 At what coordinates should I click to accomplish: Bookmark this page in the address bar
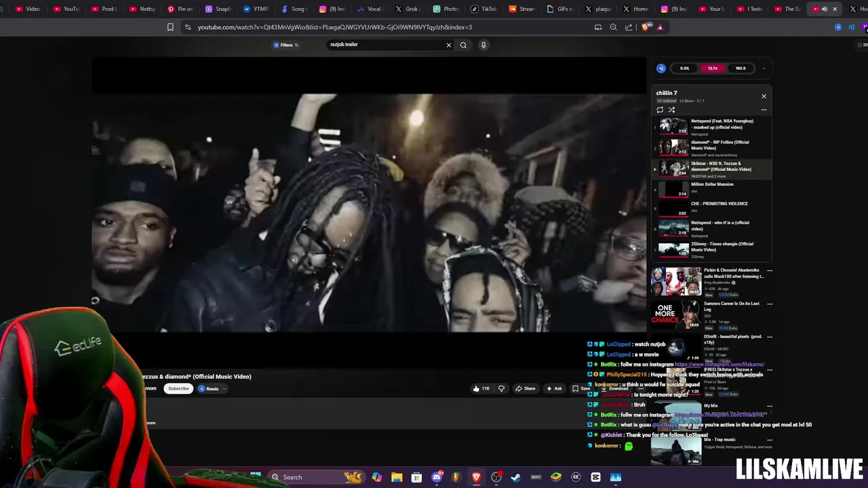[170, 27]
